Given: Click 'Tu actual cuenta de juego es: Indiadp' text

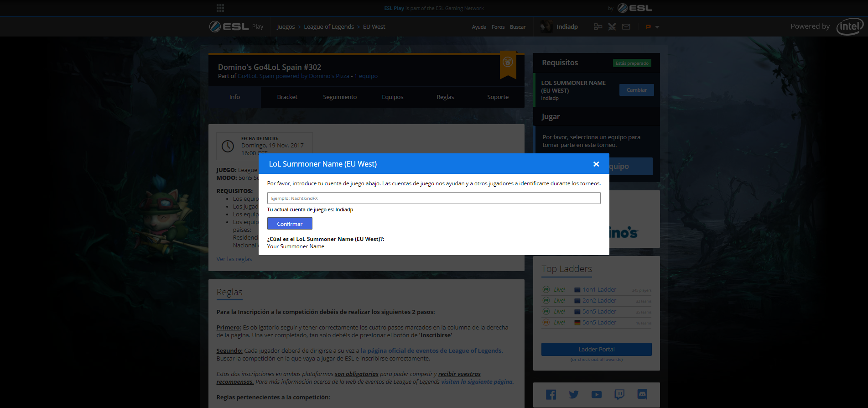Looking at the screenshot, I should click(310, 210).
